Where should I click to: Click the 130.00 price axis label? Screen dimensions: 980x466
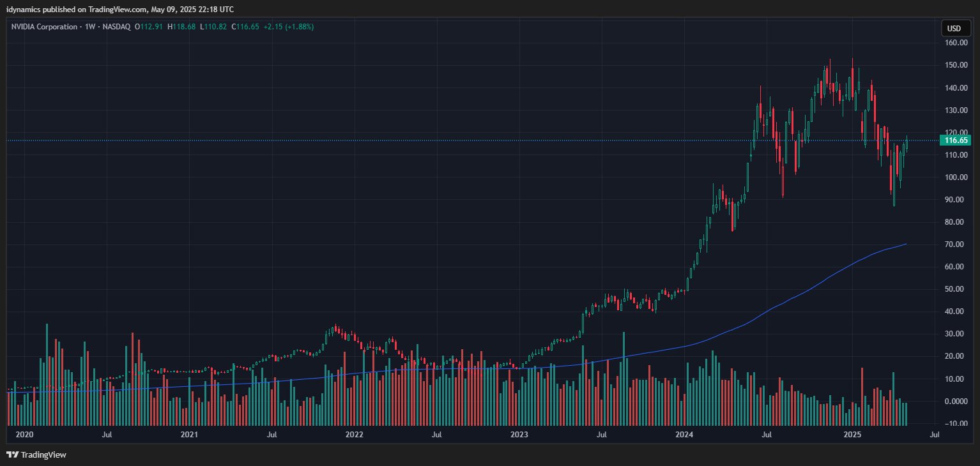tap(956, 110)
